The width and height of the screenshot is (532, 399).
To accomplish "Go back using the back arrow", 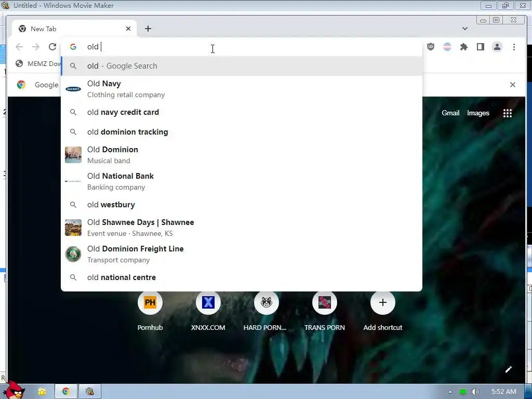I will point(19,47).
